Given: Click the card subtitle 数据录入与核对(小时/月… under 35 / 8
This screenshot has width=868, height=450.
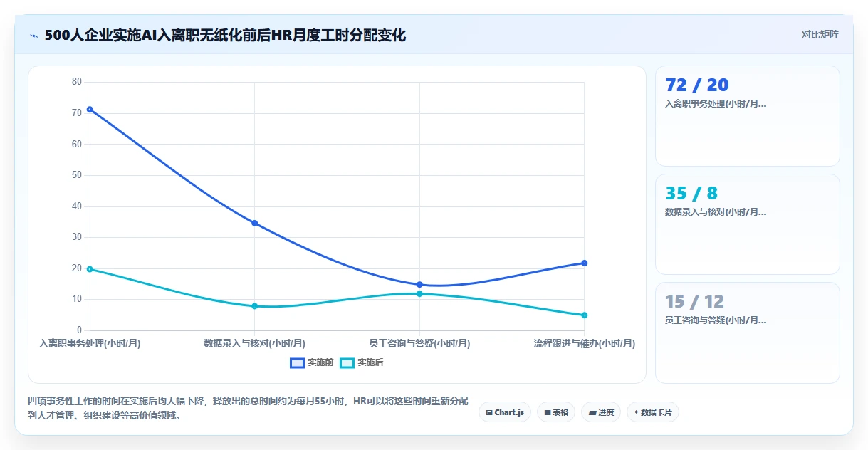Looking at the screenshot, I should click(716, 212).
